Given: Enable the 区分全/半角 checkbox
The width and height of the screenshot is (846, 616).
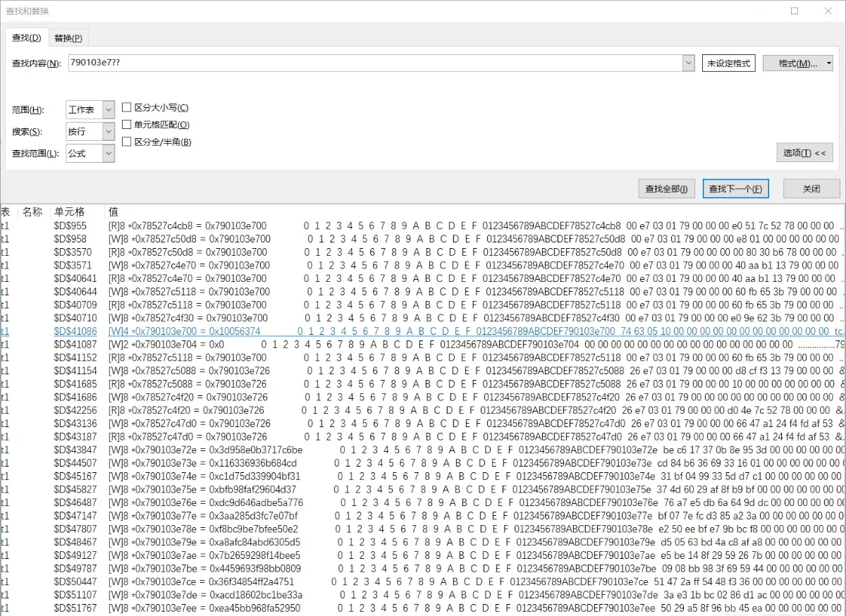Looking at the screenshot, I should tap(127, 141).
